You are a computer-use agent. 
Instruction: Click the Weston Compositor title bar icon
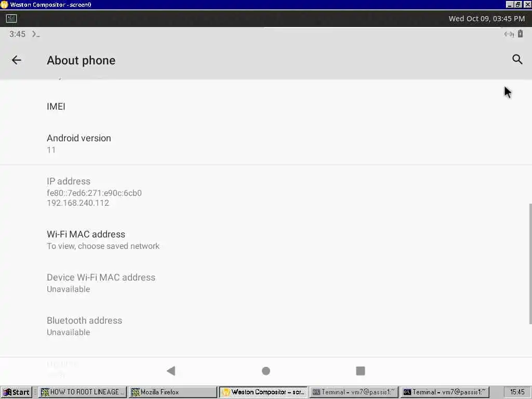(4, 4)
